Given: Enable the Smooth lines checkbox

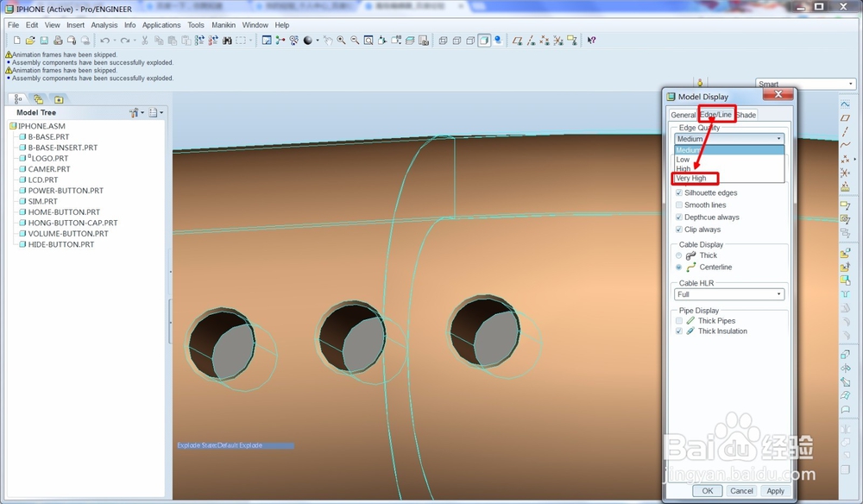Looking at the screenshot, I should coord(678,205).
